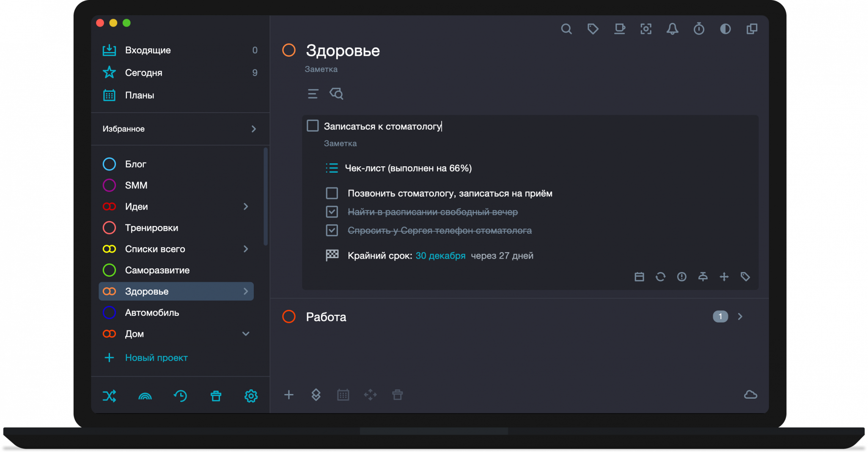Click the delete bin icon in bottom toolbar

click(397, 395)
